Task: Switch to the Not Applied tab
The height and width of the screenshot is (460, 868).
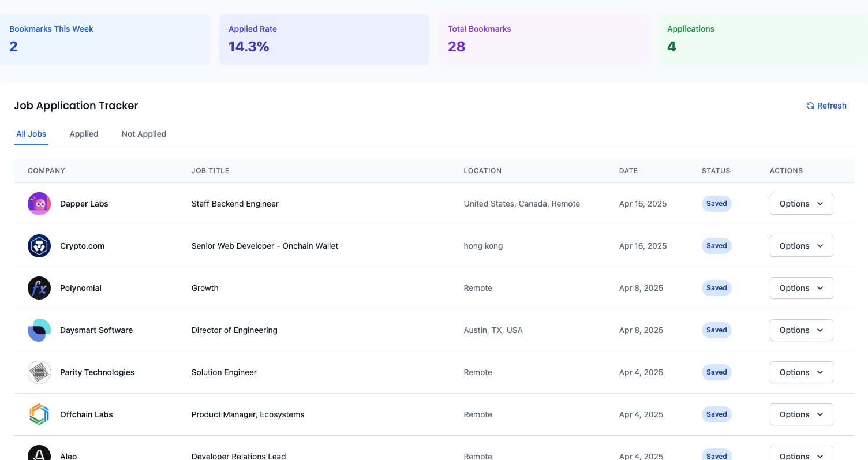Action: pos(144,134)
